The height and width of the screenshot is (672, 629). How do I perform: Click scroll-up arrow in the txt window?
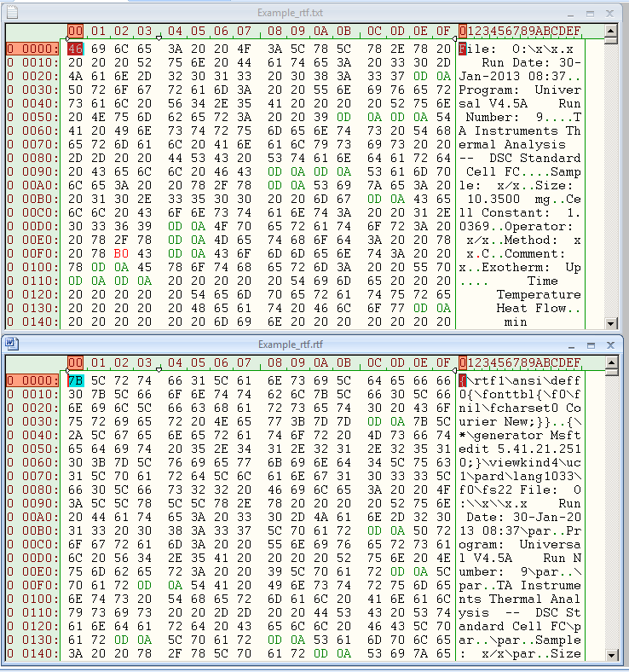pos(610,29)
